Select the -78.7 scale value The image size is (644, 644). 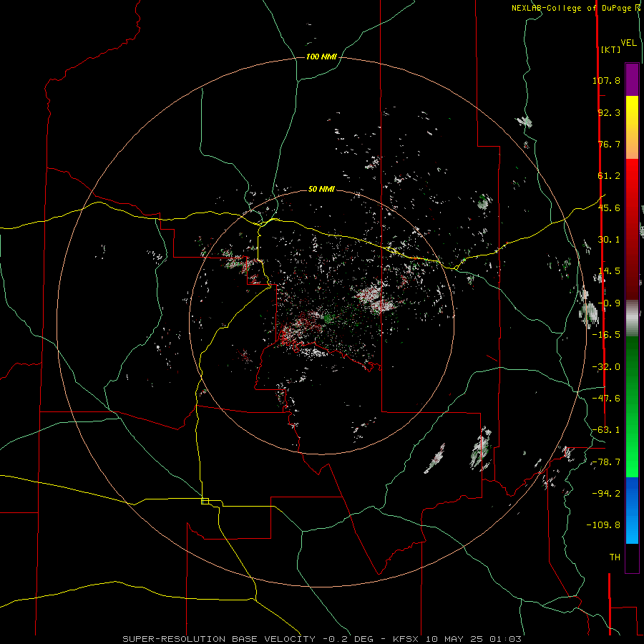point(606,462)
